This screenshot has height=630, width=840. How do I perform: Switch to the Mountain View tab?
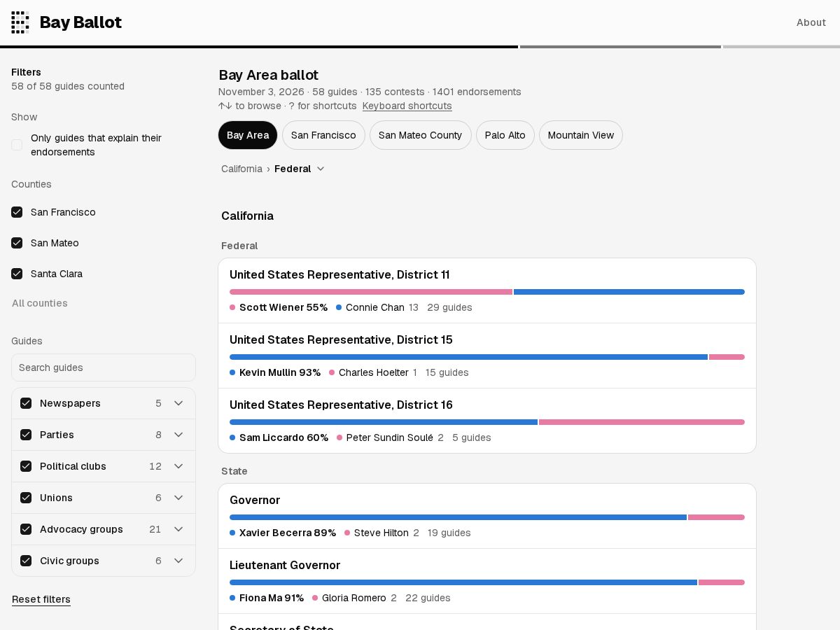click(x=581, y=135)
